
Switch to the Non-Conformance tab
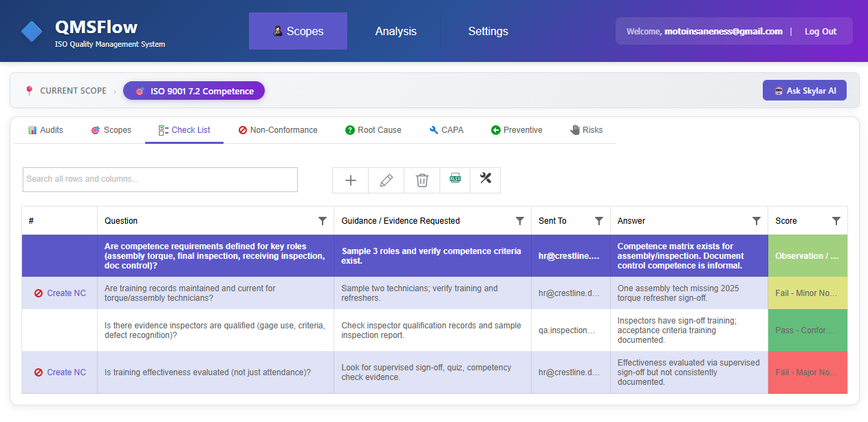pyautogui.click(x=278, y=129)
